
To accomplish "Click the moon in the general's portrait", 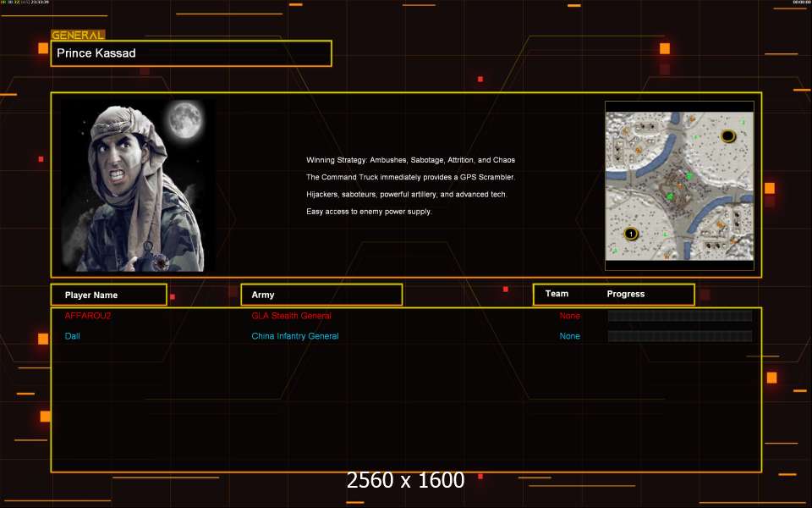I will 185,120.
